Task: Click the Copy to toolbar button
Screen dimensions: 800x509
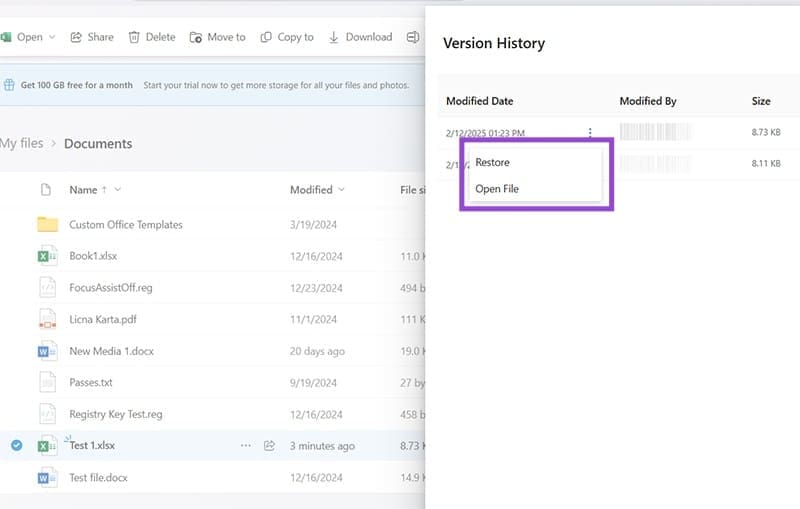Action: 287,37
